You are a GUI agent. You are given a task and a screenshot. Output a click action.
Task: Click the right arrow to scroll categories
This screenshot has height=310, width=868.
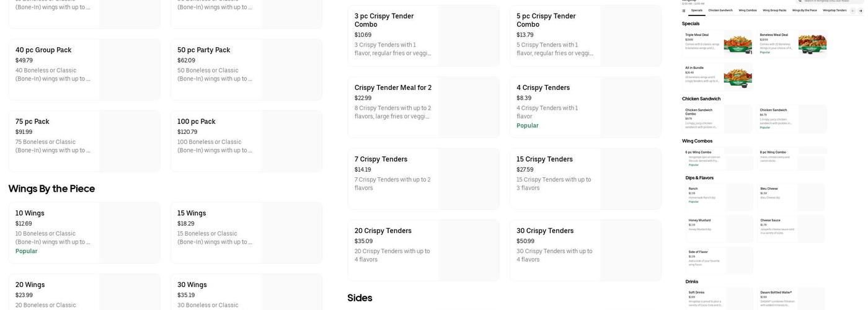(861, 11)
